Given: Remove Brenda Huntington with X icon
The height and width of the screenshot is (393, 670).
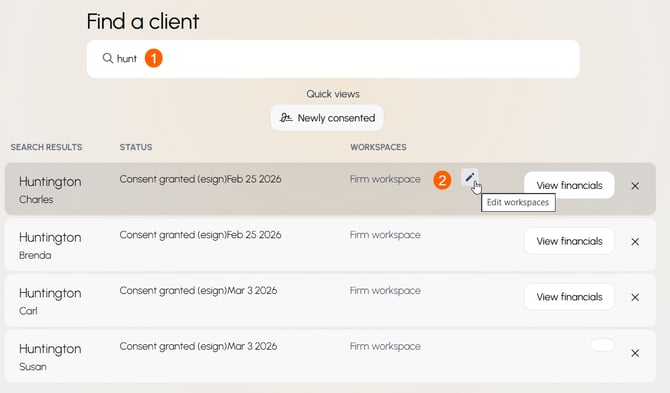Looking at the screenshot, I should (x=635, y=242).
